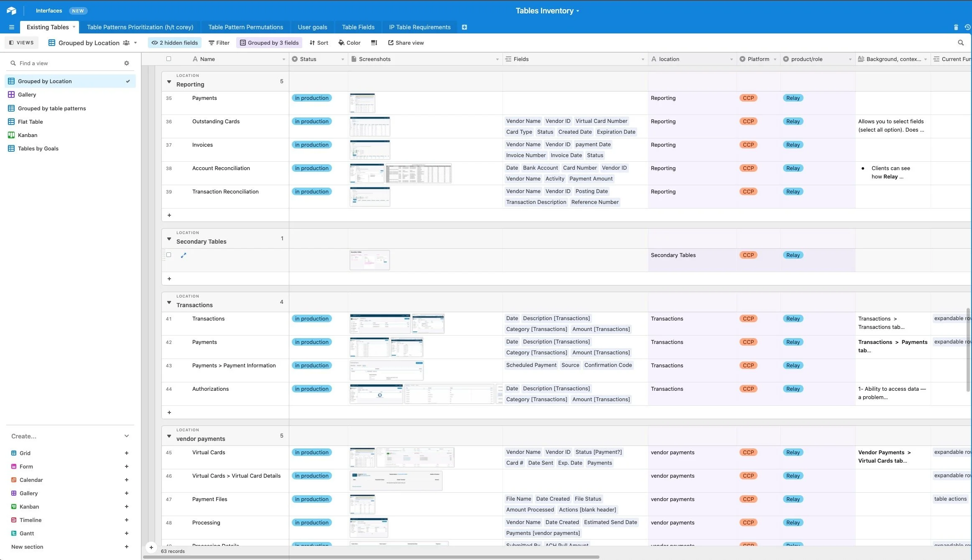Open the trash icon in header
The height and width of the screenshot is (560, 972).
click(956, 27)
